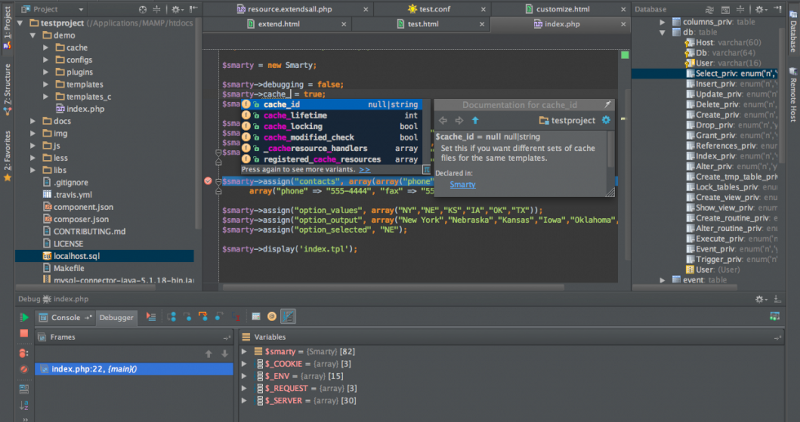
Task: Click the Step Into debugger icon
Action: [x=187, y=317]
